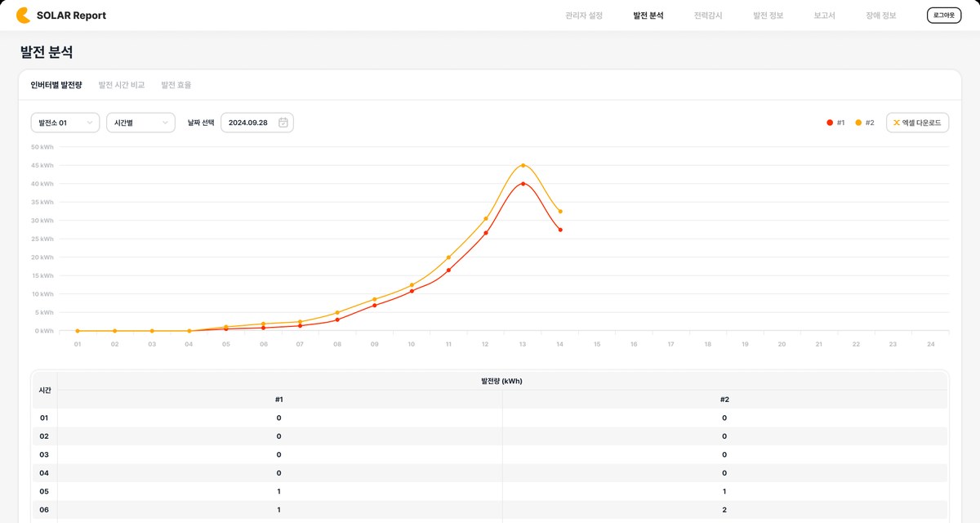
Task: Switch to the 인버터별 발전량 tab
Action: click(56, 85)
